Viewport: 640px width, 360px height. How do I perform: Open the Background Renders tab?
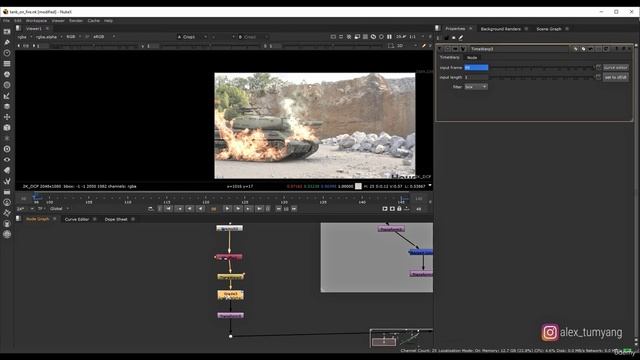[x=500, y=29]
